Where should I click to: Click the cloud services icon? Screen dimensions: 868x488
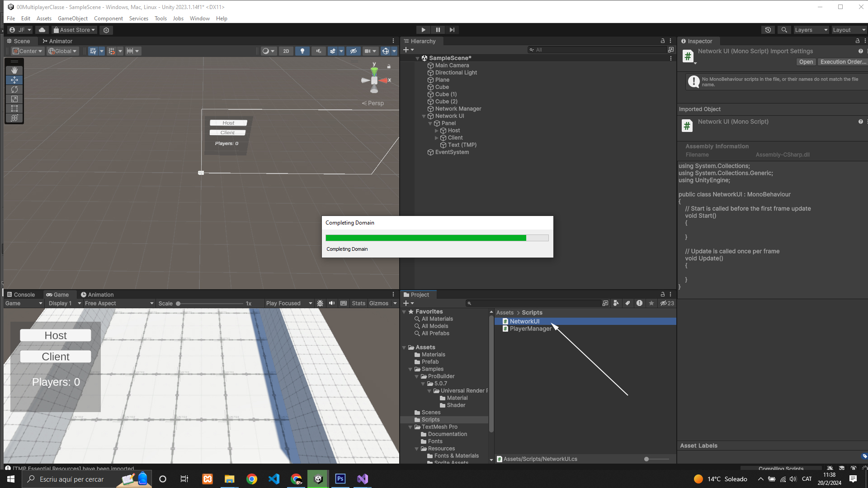click(x=42, y=30)
